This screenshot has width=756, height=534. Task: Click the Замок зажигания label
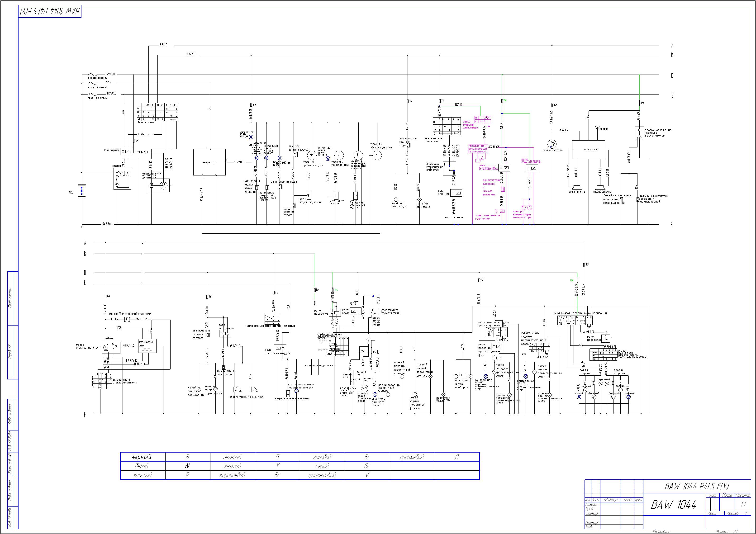tap(146, 123)
